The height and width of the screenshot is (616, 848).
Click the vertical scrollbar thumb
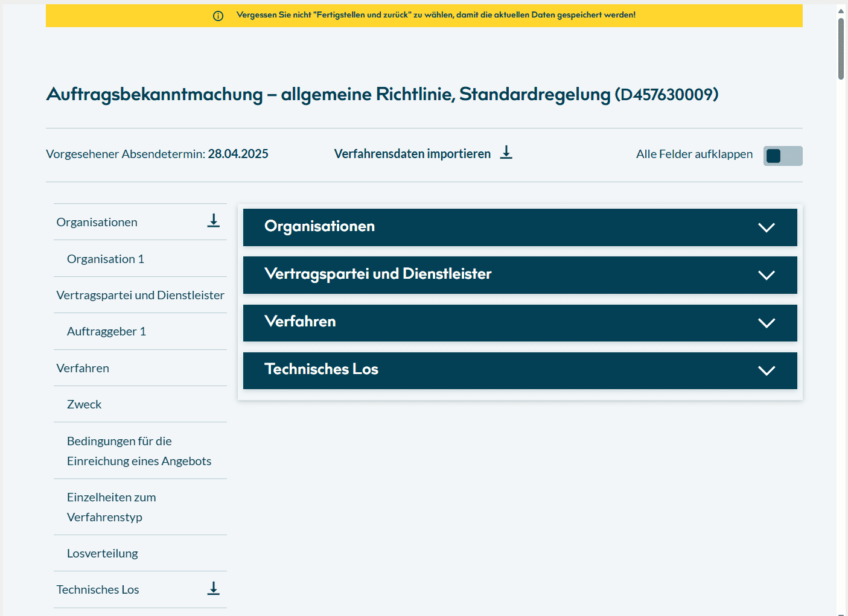(841, 48)
